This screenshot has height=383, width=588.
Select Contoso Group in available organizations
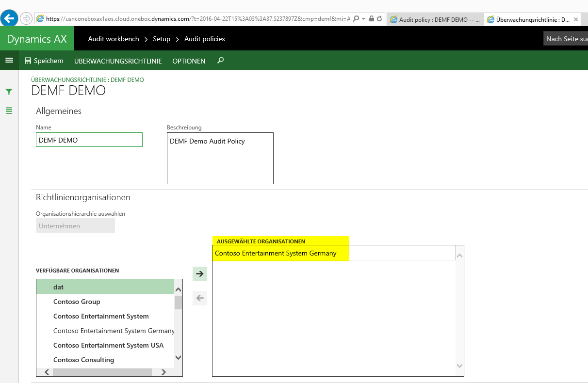click(x=77, y=302)
